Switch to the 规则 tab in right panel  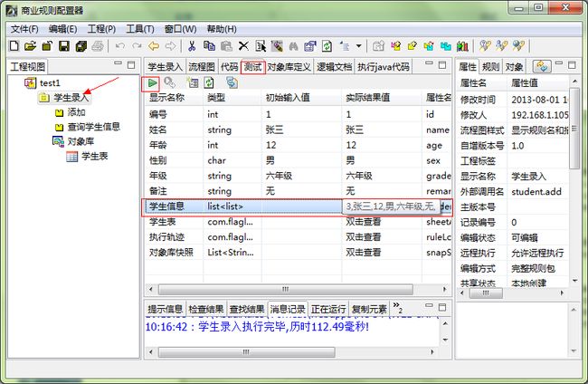pyautogui.click(x=490, y=67)
